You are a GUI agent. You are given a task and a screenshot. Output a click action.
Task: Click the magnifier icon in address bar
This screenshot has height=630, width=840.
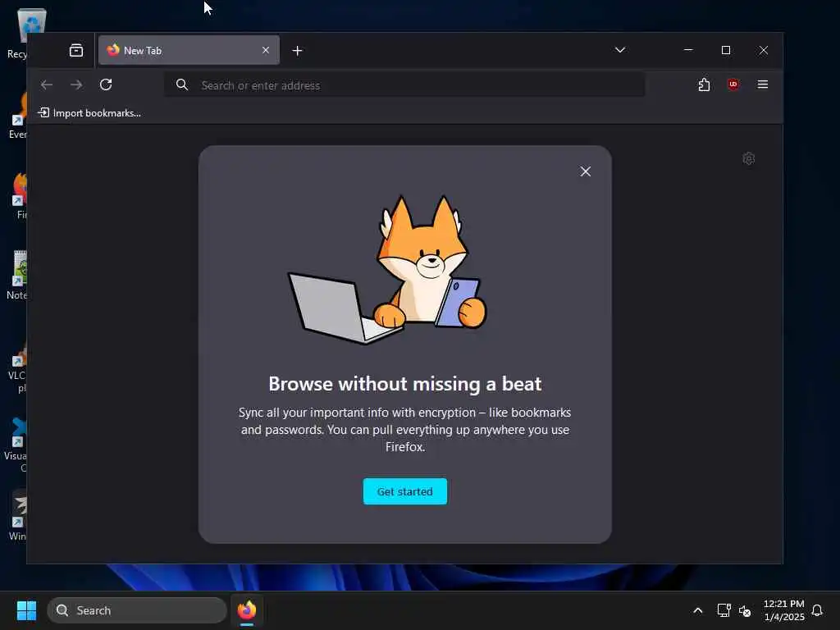(x=182, y=84)
